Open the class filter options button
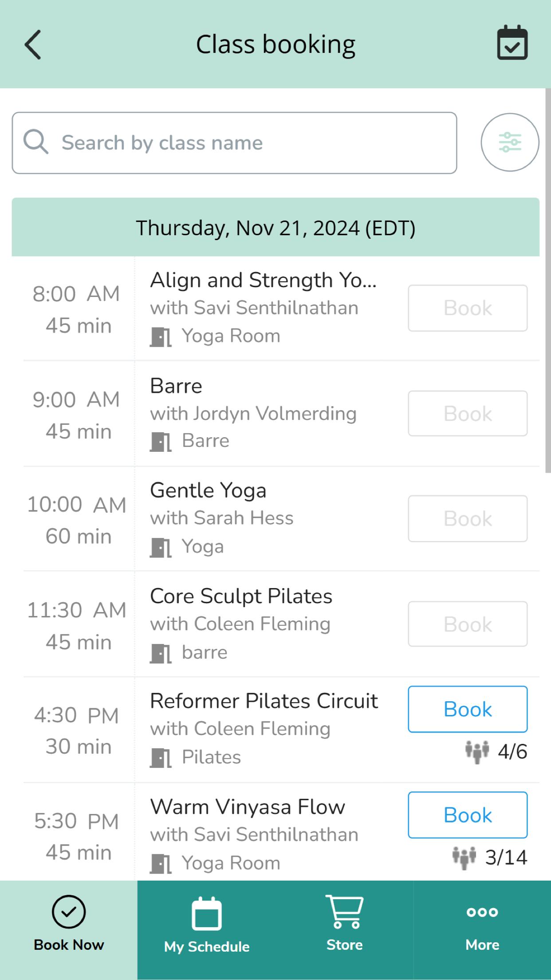This screenshot has height=980, width=551. [x=510, y=142]
